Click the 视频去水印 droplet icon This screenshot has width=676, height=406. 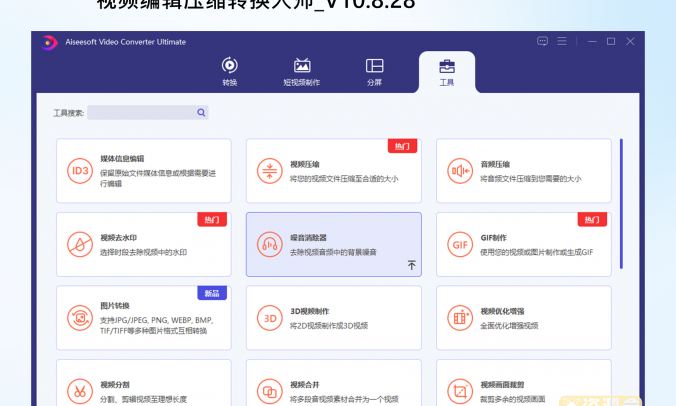point(80,244)
